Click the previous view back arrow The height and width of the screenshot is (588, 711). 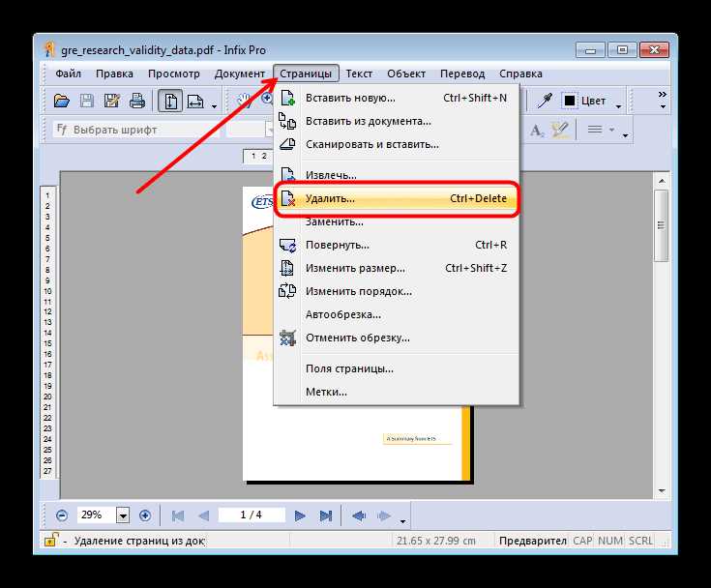click(x=358, y=515)
